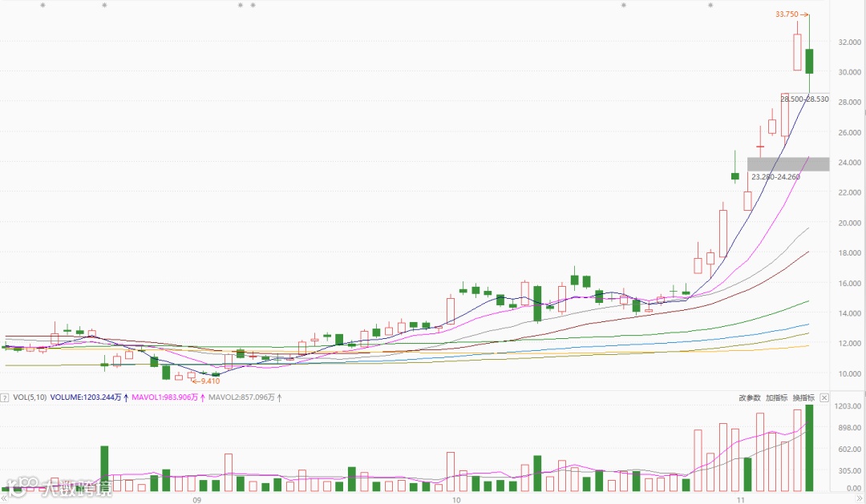This screenshot has width=866, height=504.
Task: Click the 加指标 button
Action: (x=776, y=397)
